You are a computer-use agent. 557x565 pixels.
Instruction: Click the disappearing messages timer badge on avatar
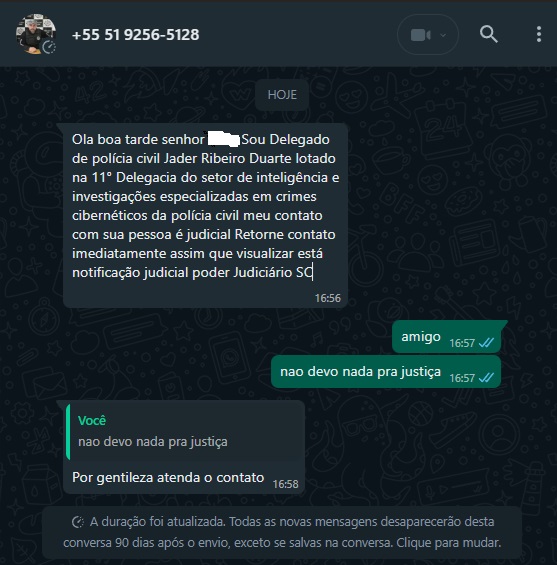(49, 47)
